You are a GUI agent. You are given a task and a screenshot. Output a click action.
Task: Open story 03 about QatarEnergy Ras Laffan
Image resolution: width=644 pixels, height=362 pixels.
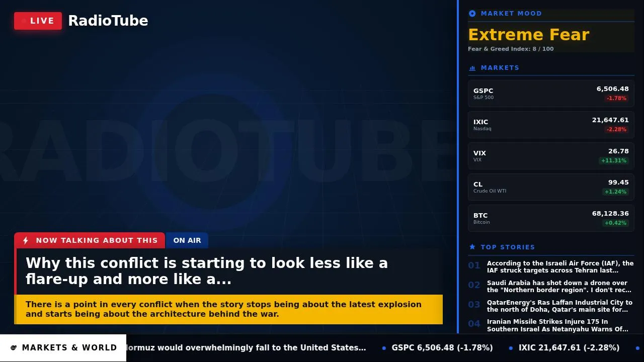551,306
